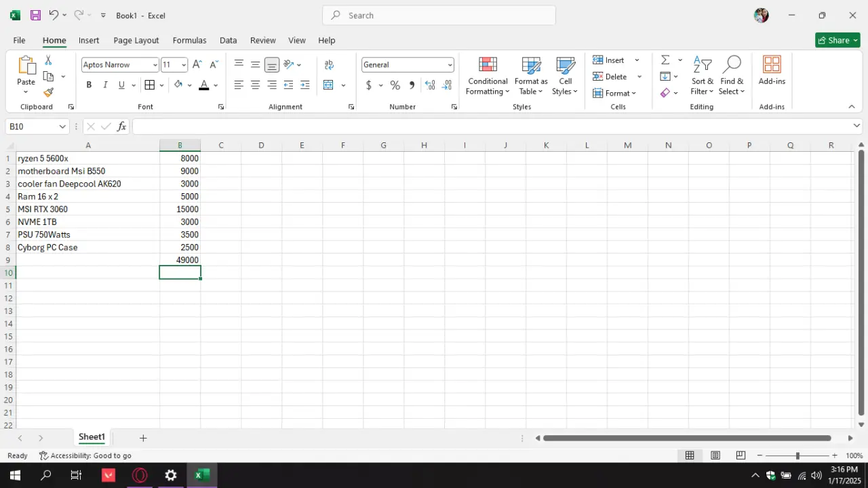This screenshot has width=868, height=488.
Task: Select cell containing 49000
Action: point(180,260)
